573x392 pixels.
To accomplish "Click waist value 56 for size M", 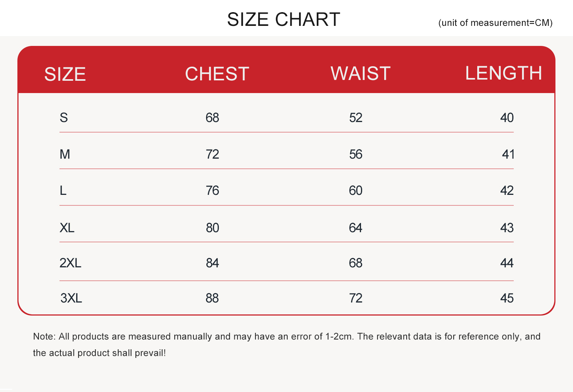I will tap(356, 154).
